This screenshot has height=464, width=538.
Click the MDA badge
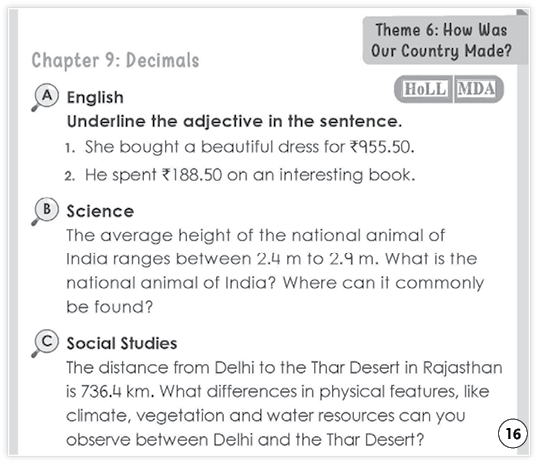click(x=476, y=89)
